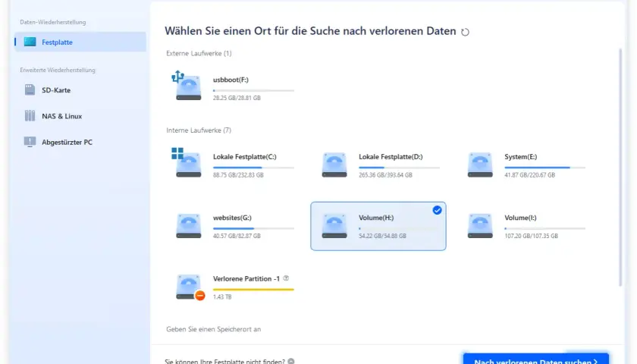Click the '54.22 GB/54.88 GB' size text

pos(382,236)
